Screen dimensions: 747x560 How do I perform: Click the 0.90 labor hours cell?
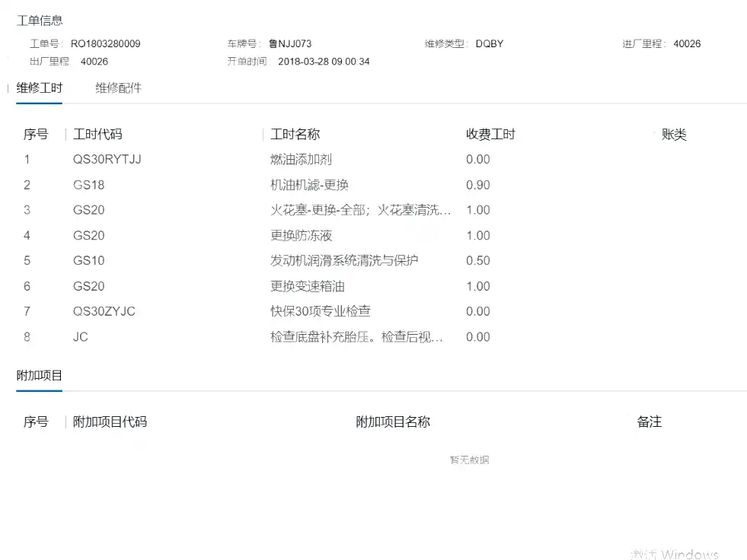click(x=478, y=185)
